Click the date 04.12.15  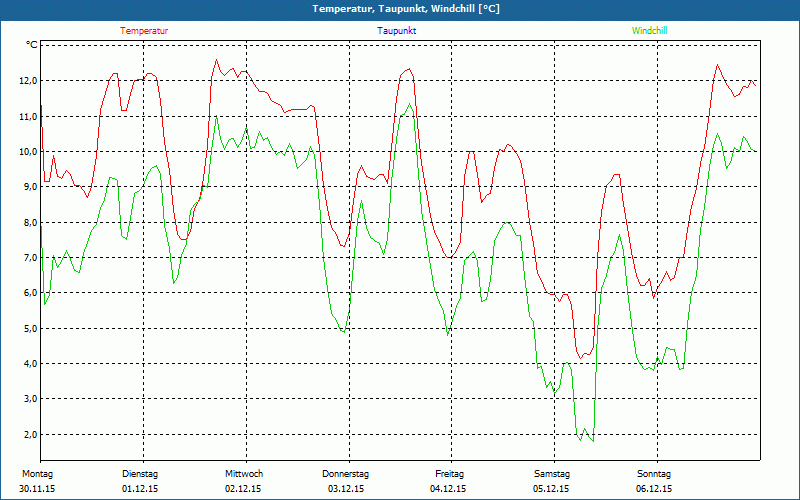pyautogui.click(x=448, y=489)
